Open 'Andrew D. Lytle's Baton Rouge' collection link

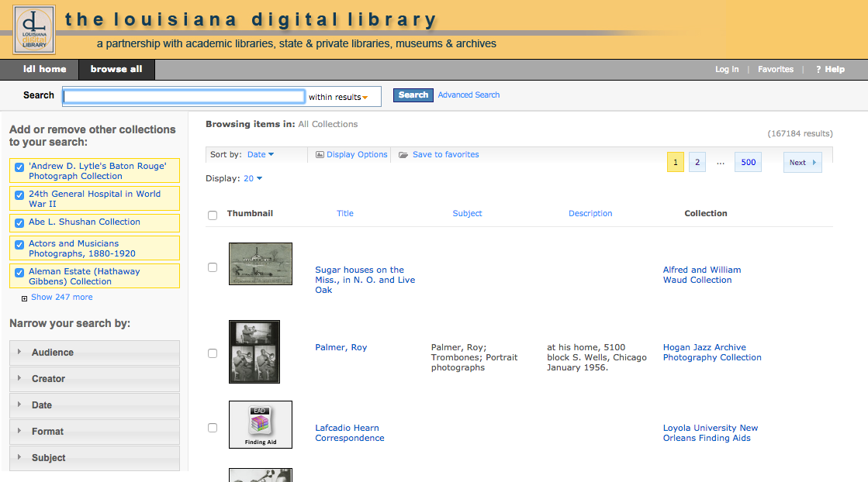click(x=98, y=170)
